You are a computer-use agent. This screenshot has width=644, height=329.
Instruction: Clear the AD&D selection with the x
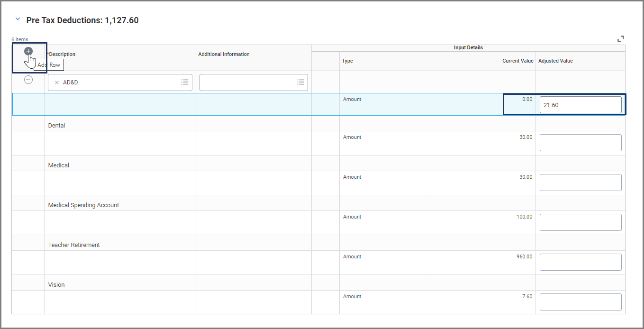[x=57, y=82]
